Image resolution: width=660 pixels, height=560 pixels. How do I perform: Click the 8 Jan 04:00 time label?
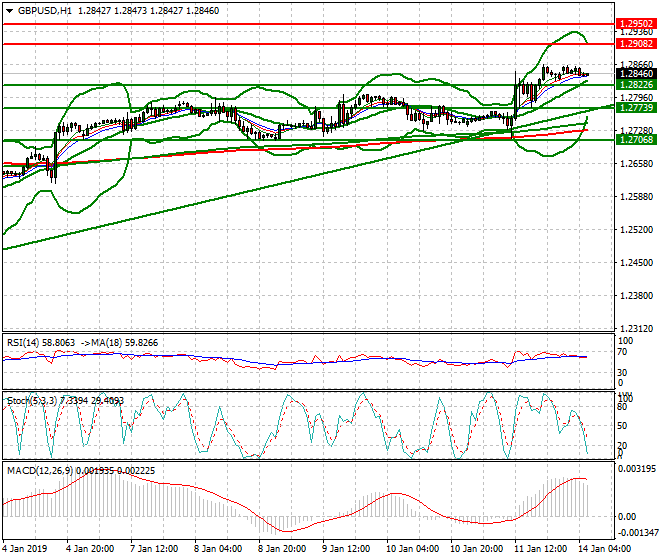tap(218, 549)
